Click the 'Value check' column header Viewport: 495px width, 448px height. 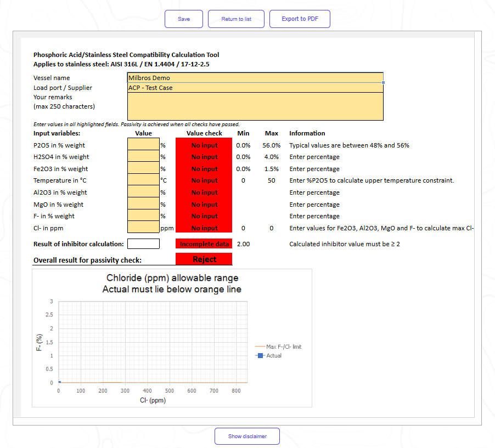[x=204, y=133]
